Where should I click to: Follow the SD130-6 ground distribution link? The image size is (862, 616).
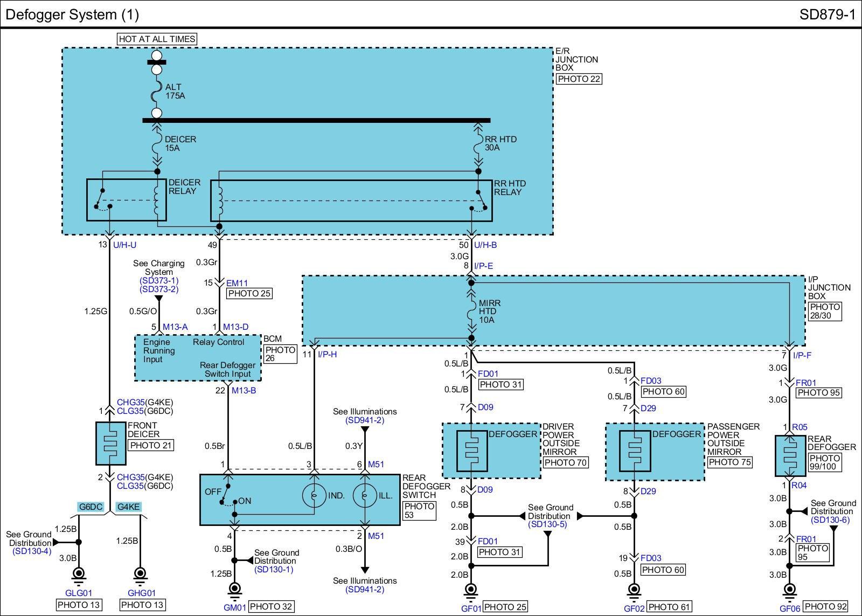830,520
